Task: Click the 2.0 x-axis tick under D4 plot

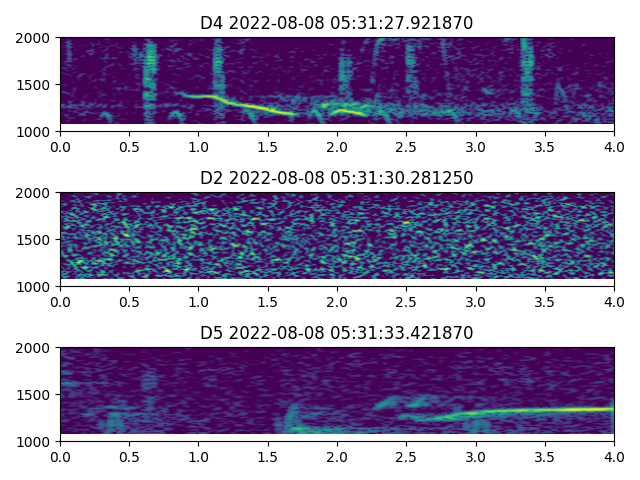Action: [x=337, y=146]
